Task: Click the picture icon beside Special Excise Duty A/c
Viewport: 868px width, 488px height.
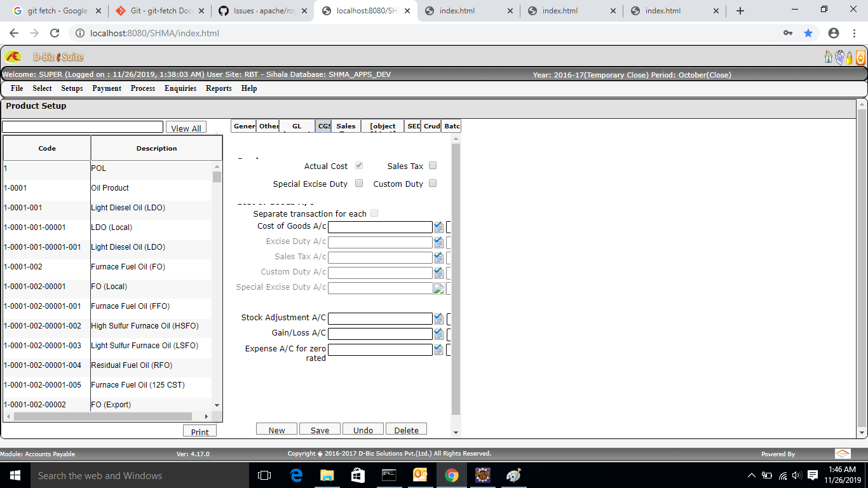Action: [x=438, y=288]
